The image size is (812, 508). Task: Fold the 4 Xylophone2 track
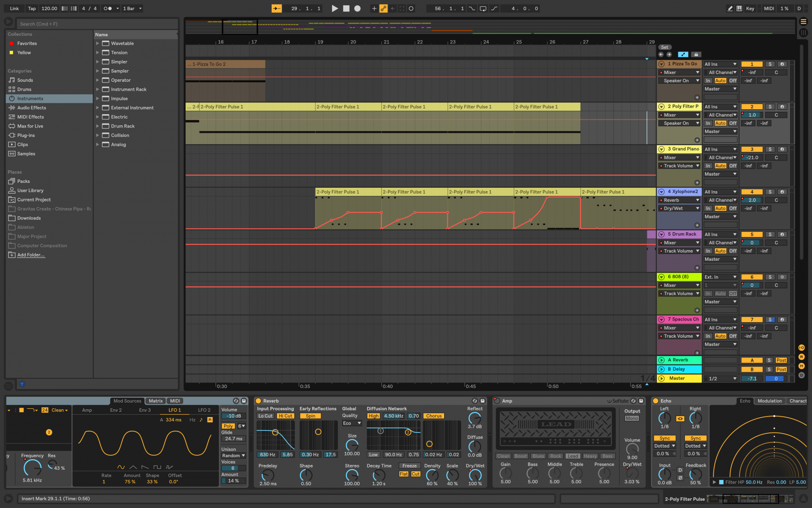tap(661, 192)
